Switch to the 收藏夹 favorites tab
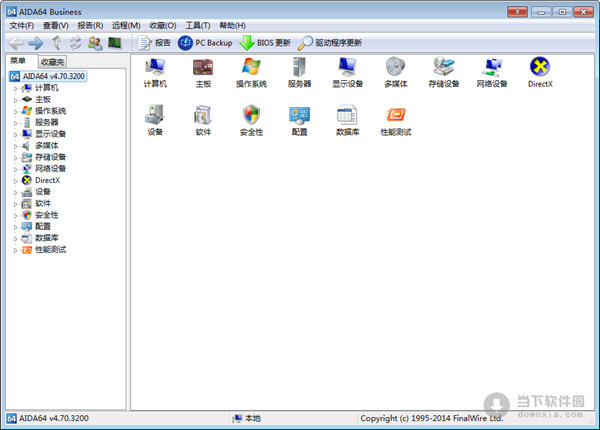The image size is (600, 430). click(x=52, y=62)
